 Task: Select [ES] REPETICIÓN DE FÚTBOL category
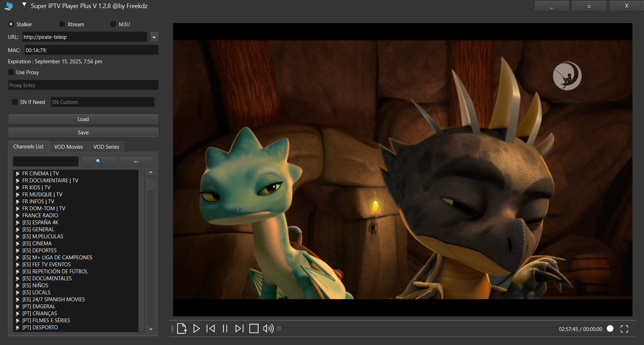pos(55,272)
